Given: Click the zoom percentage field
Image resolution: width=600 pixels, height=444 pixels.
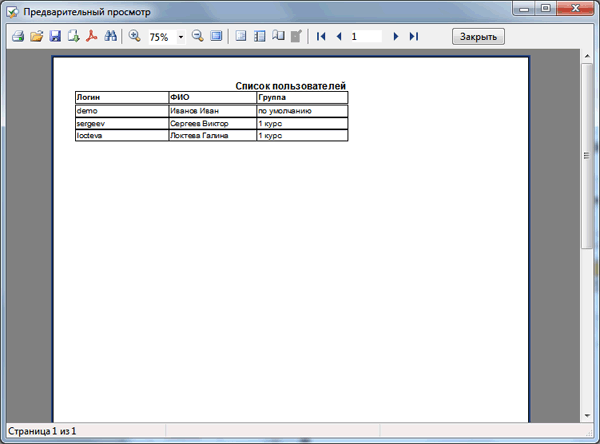Looking at the screenshot, I should (162, 37).
